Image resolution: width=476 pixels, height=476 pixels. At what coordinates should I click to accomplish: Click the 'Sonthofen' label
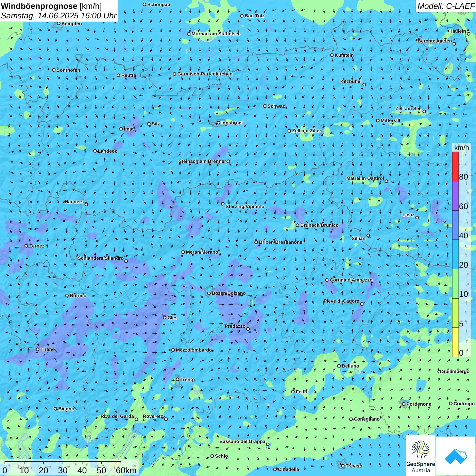pyautogui.click(x=68, y=70)
